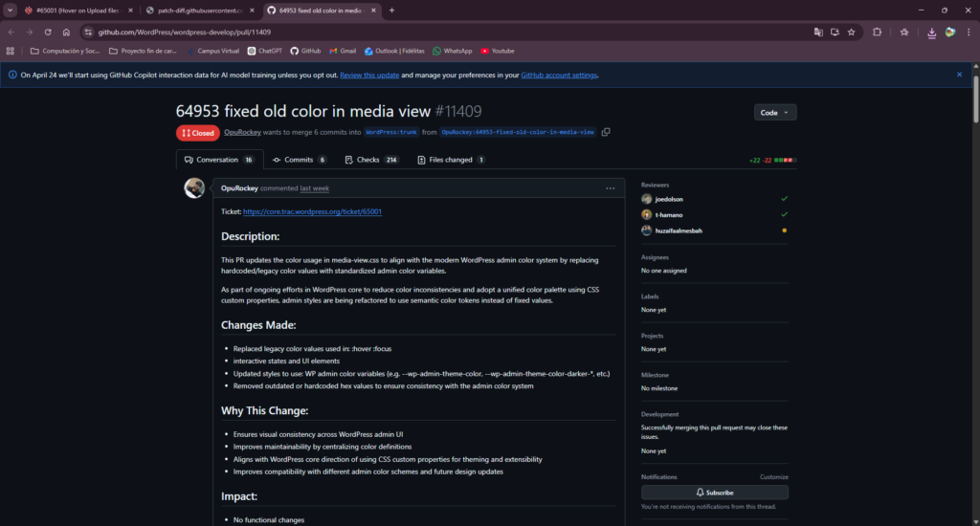Open reviewer t-hamano's profile

669,215
